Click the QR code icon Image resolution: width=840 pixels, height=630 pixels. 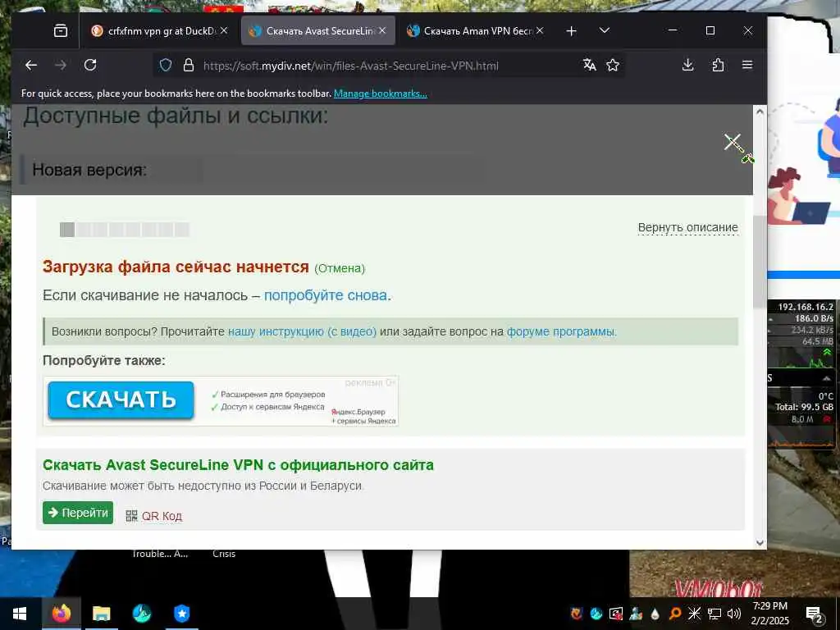[131, 516]
